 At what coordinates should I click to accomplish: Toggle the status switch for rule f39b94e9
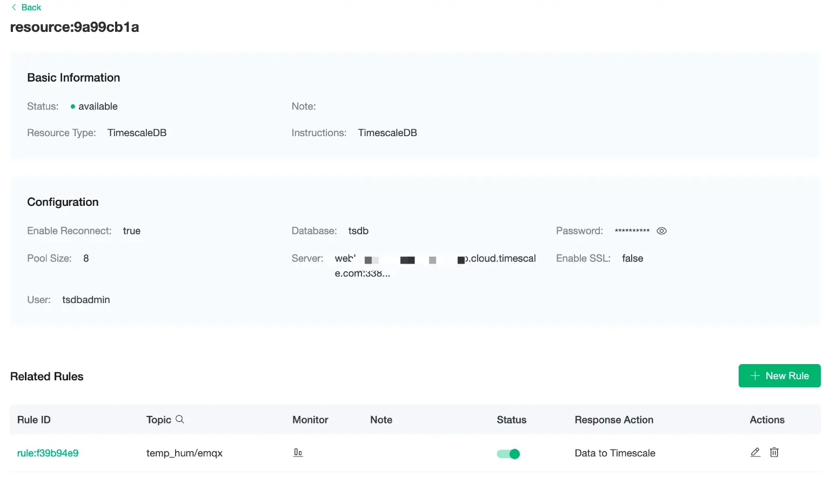point(508,453)
